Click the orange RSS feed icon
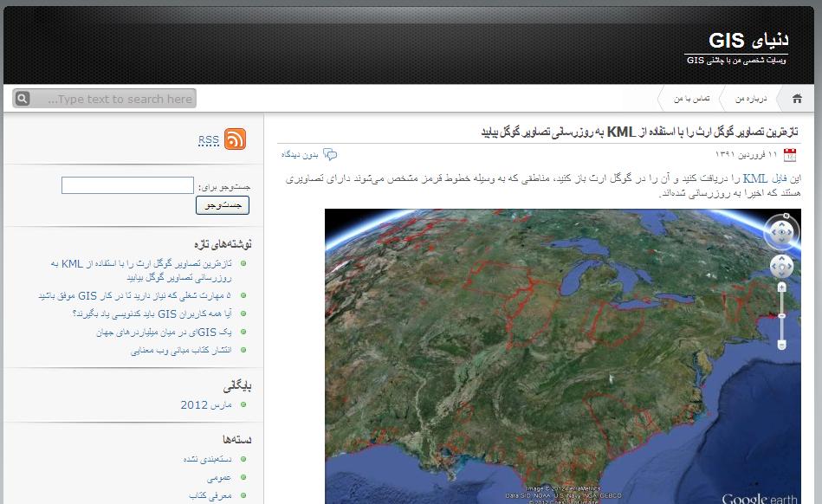 point(235,139)
